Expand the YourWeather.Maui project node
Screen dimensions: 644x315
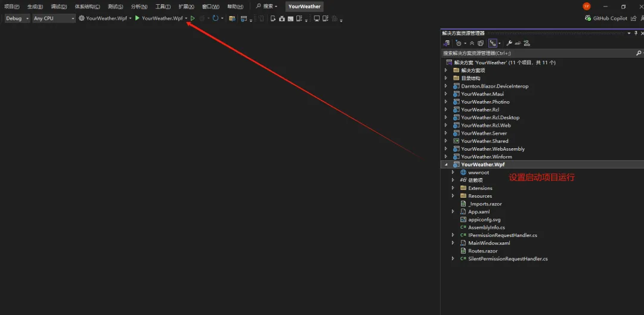coord(446,94)
